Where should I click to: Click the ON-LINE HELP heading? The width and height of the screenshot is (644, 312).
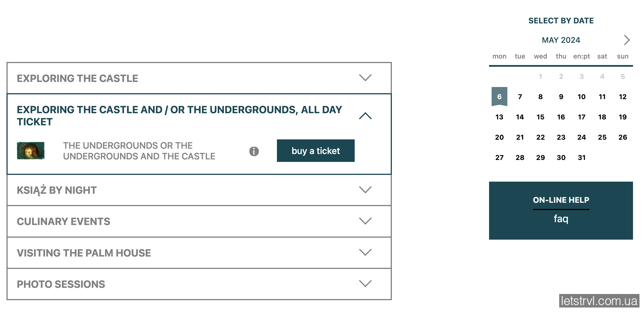(561, 200)
